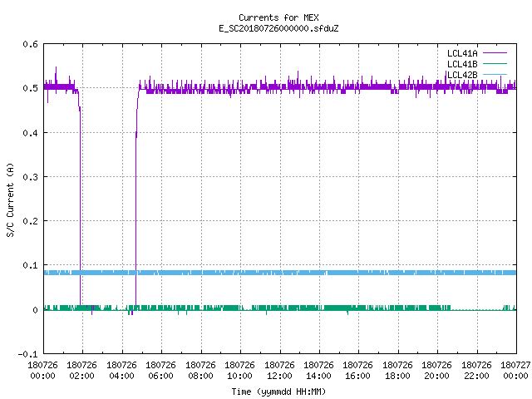The width and height of the screenshot is (532, 399).
Task: Click the 06:00 x-axis tick label
Action: [160, 376]
